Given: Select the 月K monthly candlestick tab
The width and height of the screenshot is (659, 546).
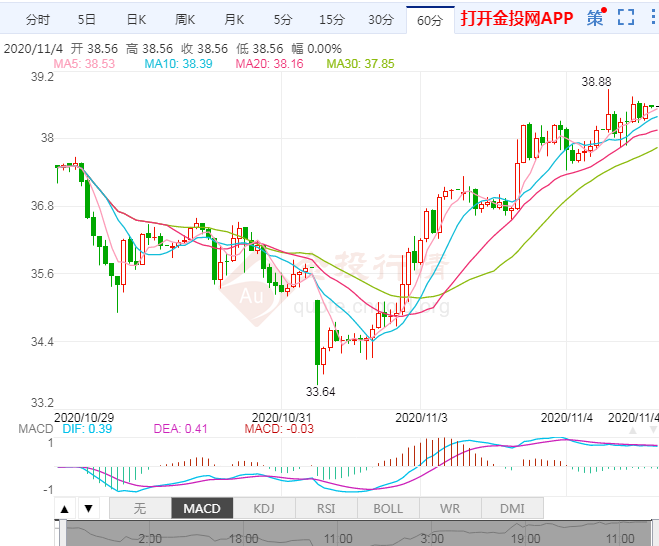Looking at the screenshot, I should [234, 19].
